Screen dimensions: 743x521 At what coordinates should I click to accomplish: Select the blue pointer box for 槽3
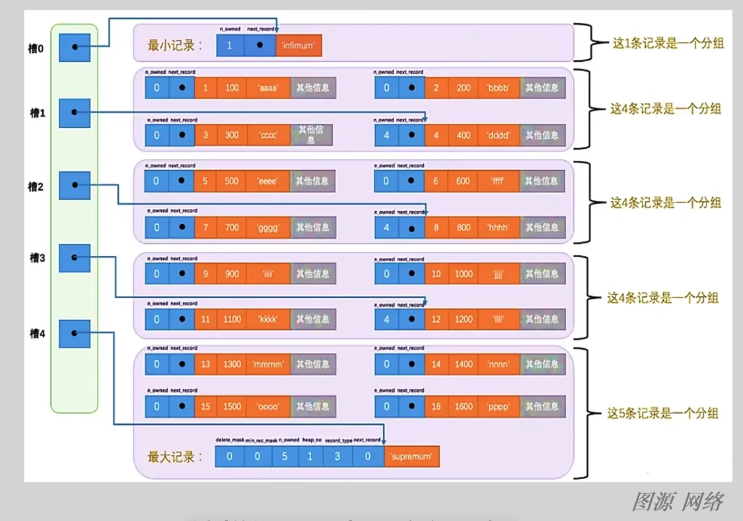click(x=75, y=258)
